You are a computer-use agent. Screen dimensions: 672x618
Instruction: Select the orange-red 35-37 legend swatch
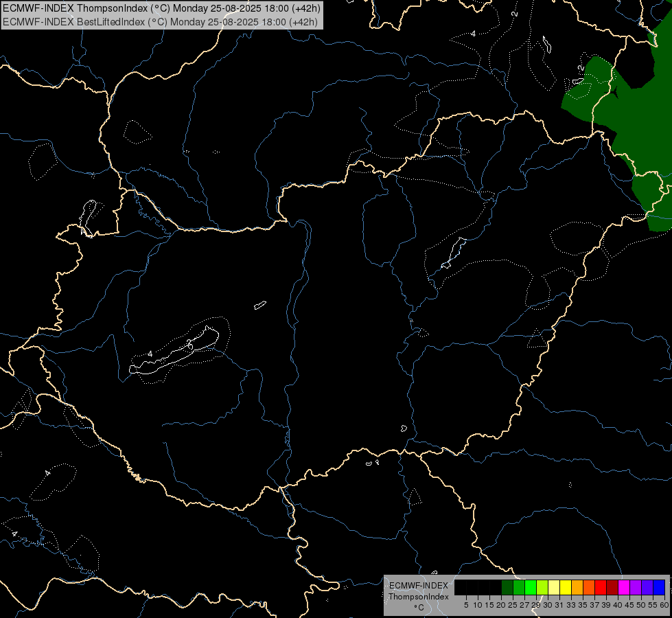[x=589, y=587]
